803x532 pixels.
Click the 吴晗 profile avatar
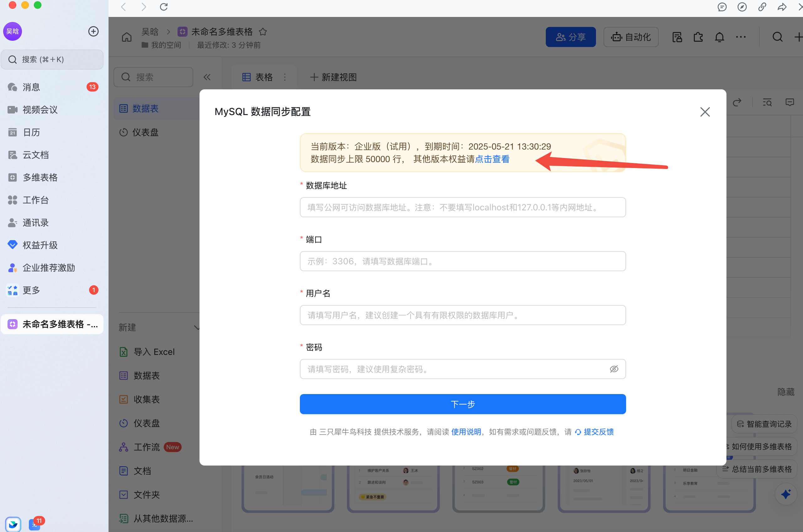click(13, 31)
